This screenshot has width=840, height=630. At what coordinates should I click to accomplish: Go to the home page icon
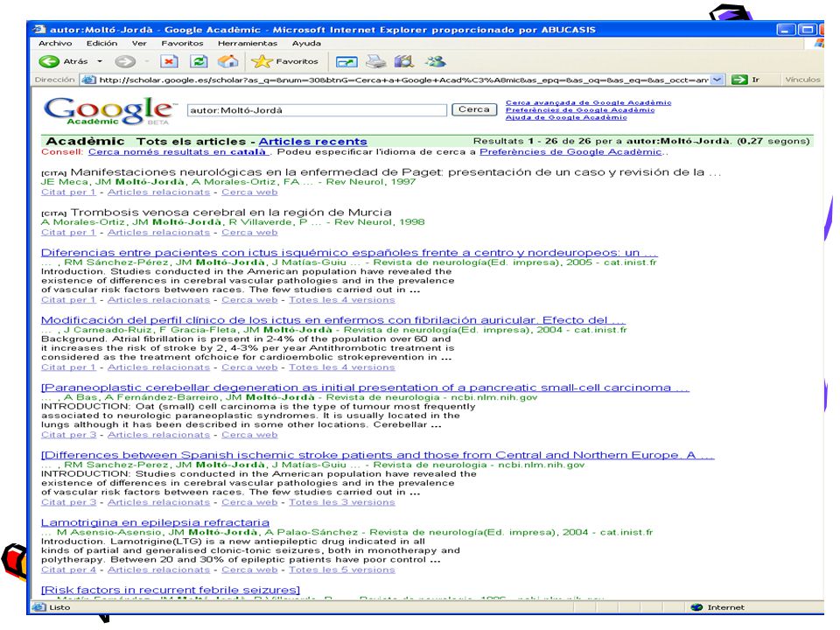227,61
